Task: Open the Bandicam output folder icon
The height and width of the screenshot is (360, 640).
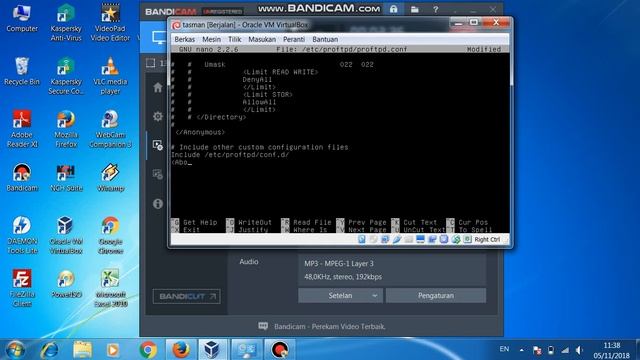Action: [415, 9]
